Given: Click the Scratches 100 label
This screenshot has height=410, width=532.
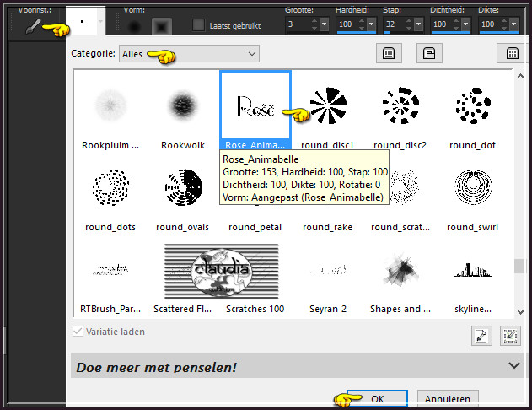Looking at the screenshot, I should coord(255,309).
